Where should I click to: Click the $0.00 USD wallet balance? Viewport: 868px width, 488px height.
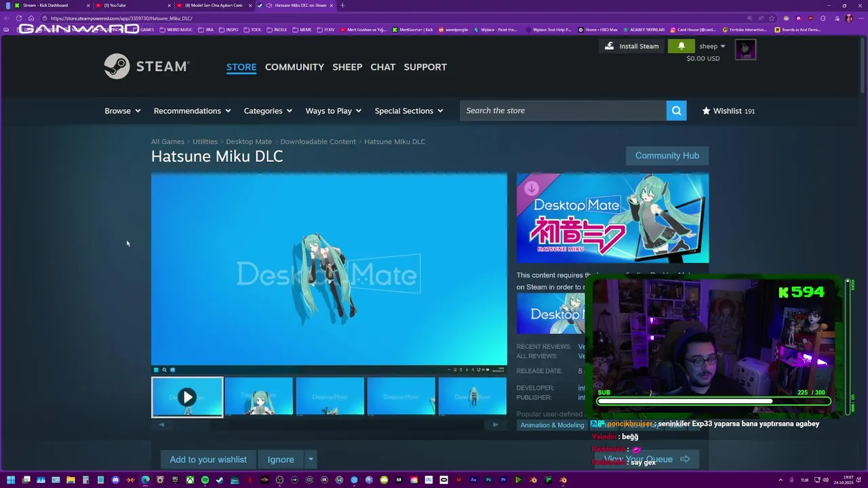(703, 58)
